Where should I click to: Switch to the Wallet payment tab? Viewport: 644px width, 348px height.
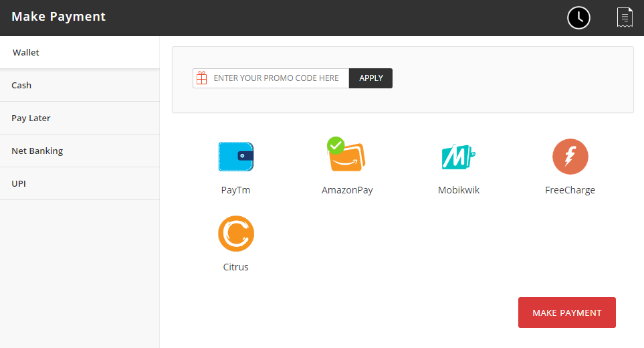pyautogui.click(x=80, y=52)
